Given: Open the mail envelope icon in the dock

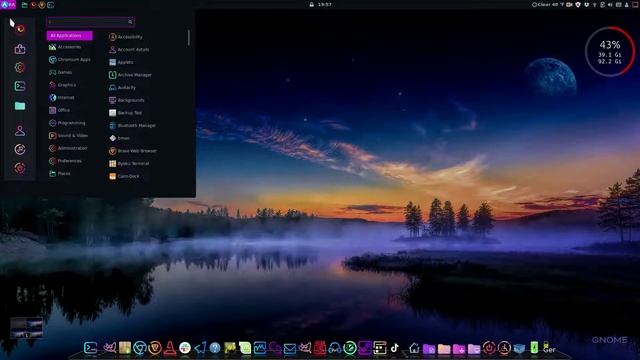Looking at the screenshot, I should click(290, 348).
